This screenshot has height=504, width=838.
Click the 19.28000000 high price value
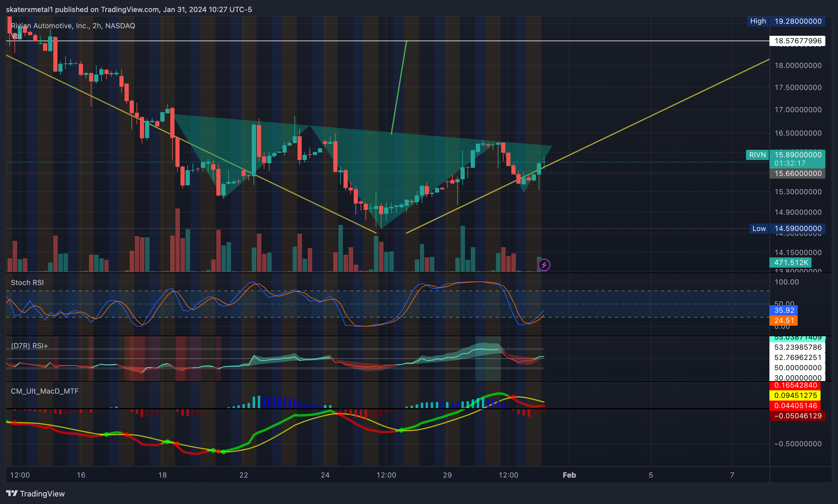(x=798, y=21)
